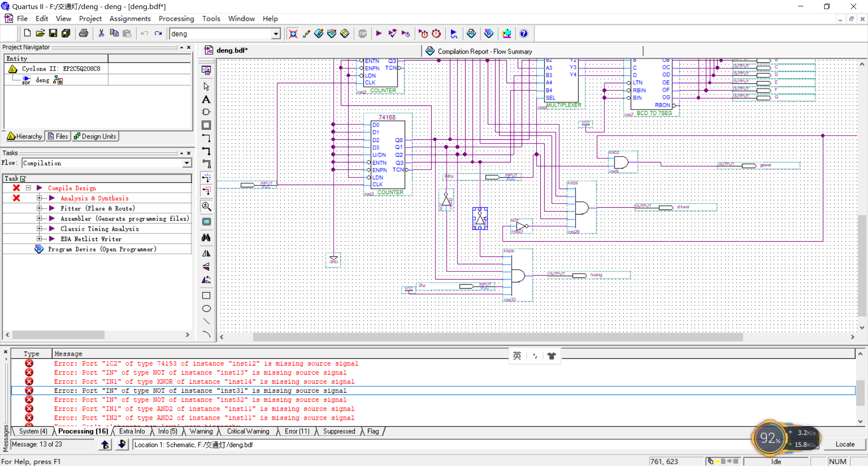Click the Stop Processing icon
Viewport: 868px width, 466px height.
pos(363,33)
